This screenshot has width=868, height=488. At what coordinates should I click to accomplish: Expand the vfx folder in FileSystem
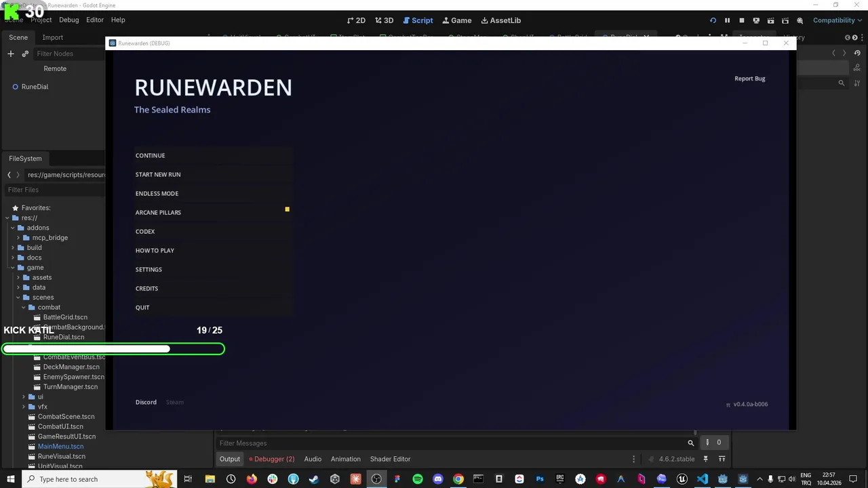coord(24,407)
